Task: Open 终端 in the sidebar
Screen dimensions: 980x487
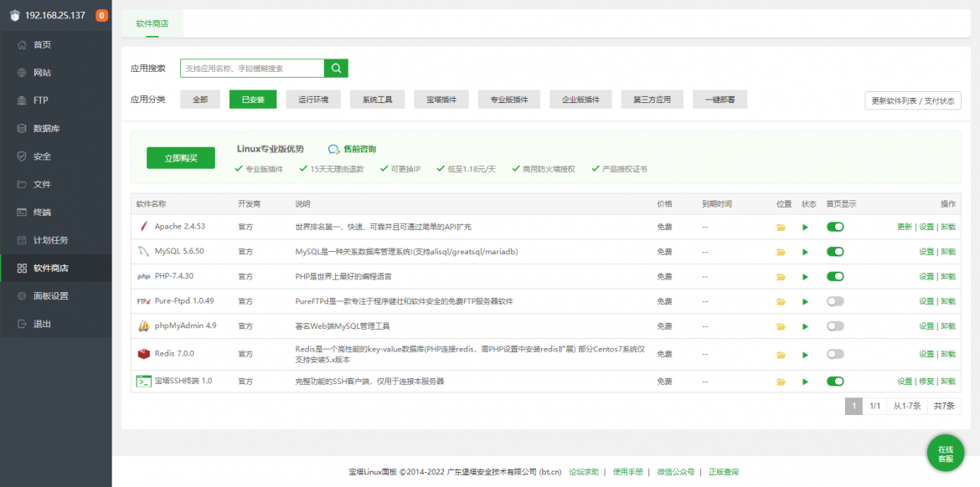Action: click(56, 213)
